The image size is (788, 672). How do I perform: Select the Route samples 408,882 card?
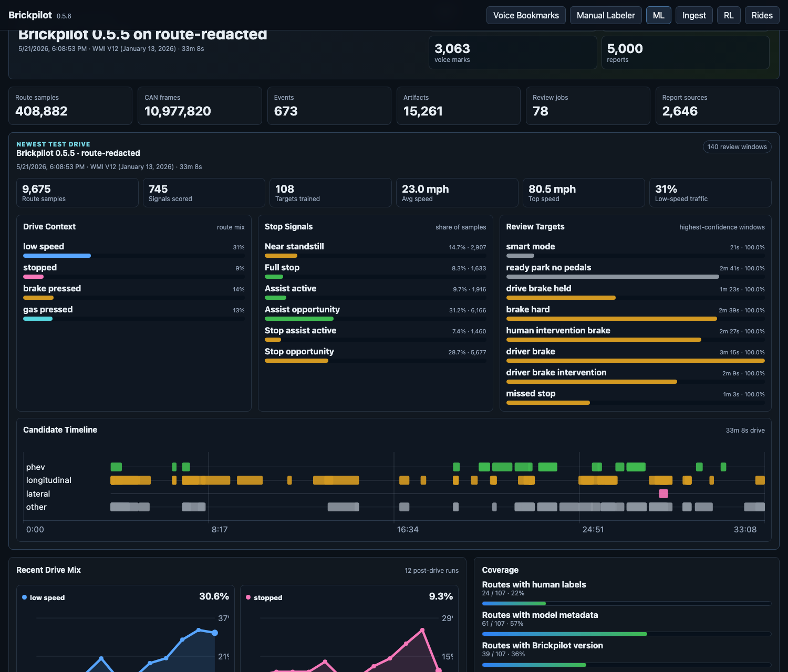(x=70, y=106)
